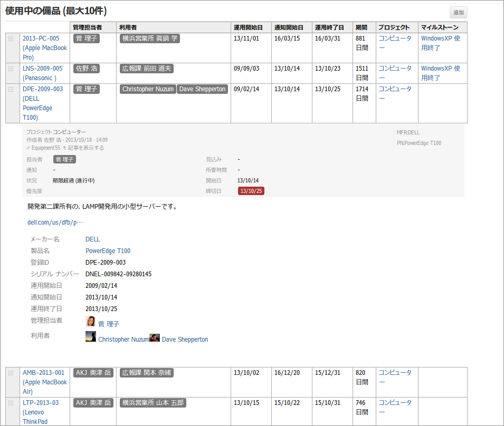Click the serial number DNEL-009842-09280145
The height and width of the screenshot is (426, 504).
119,274
